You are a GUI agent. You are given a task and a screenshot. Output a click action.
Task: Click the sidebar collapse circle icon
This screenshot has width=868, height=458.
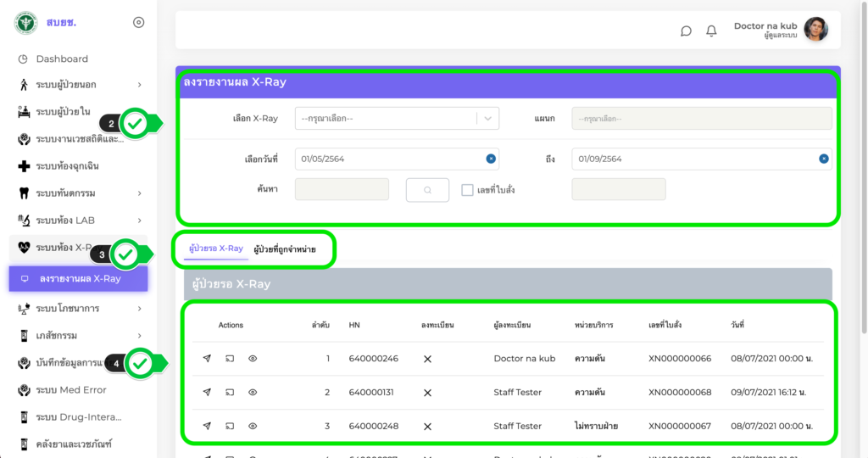139,22
